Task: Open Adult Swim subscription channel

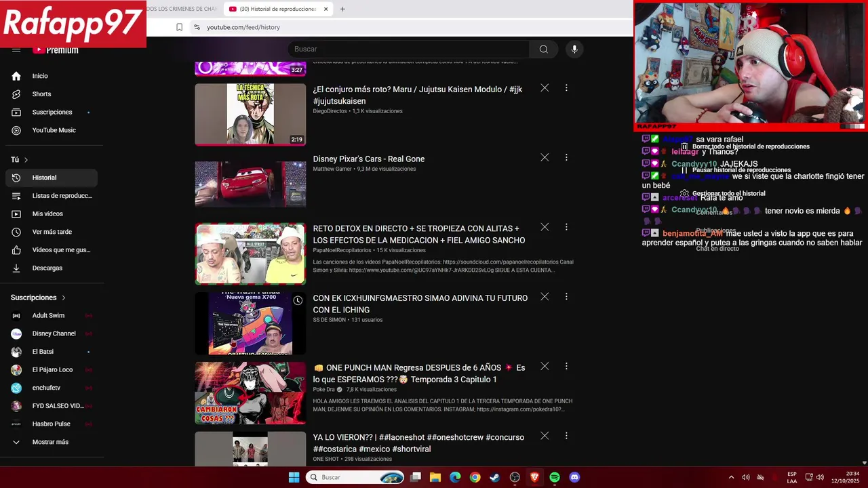Action: pos(52,315)
